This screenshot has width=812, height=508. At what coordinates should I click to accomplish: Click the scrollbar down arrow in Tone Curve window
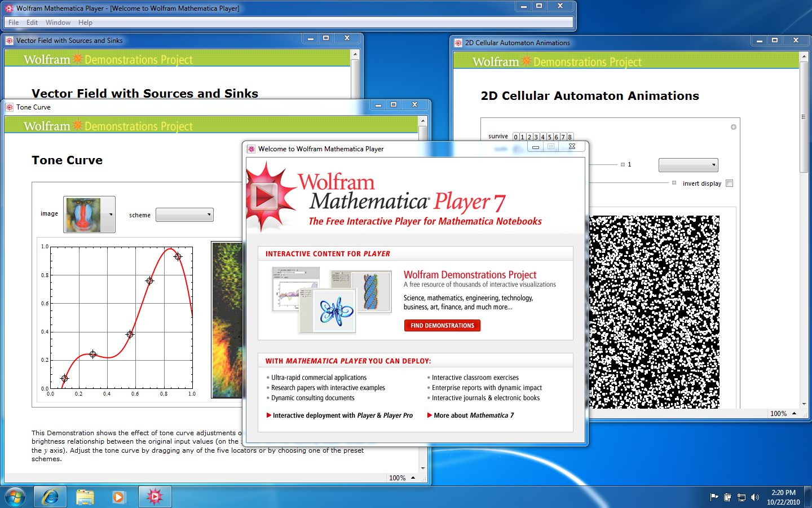(422, 468)
